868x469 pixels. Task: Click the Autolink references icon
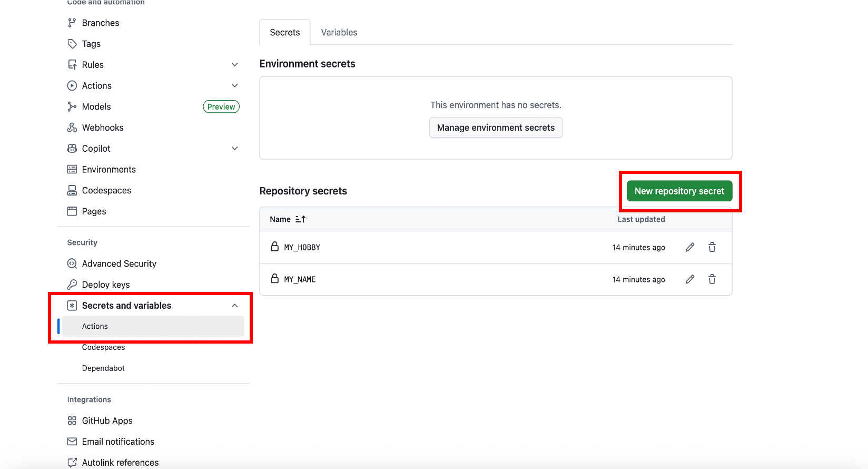tap(72, 463)
